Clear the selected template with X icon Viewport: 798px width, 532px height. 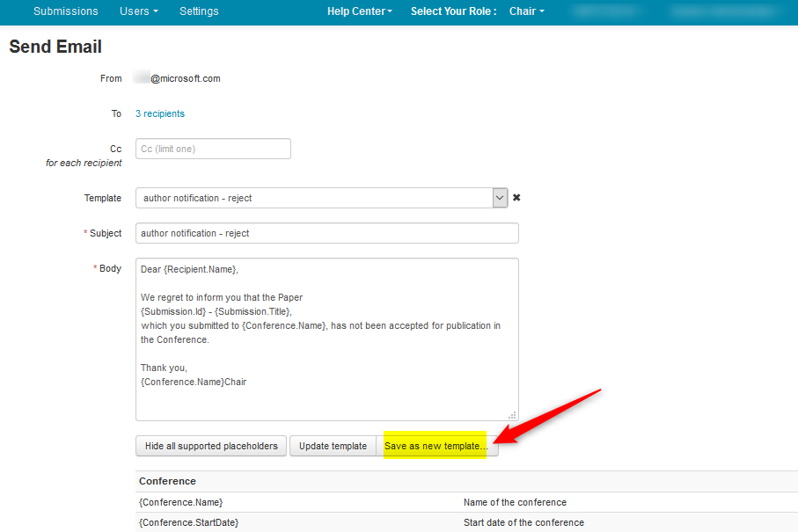coord(516,198)
